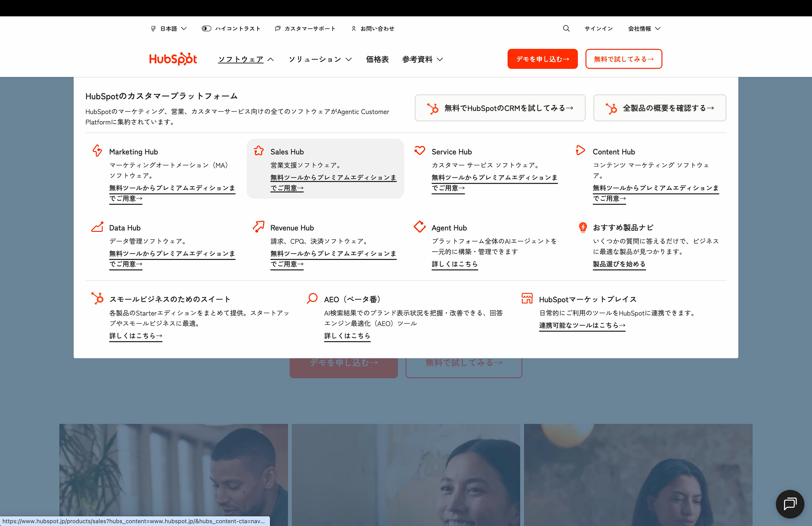Click the Marketing Hub lightning icon

[x=97, y=151]
